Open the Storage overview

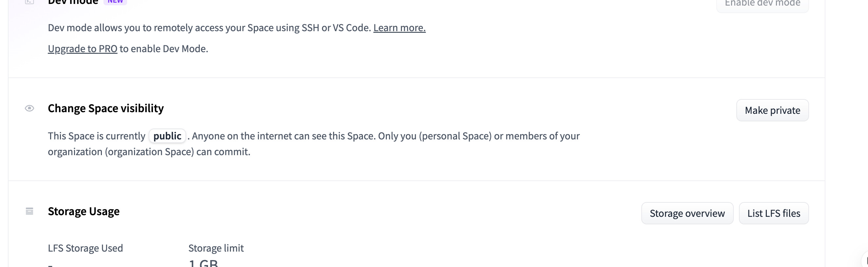click(x=687, y=213)
